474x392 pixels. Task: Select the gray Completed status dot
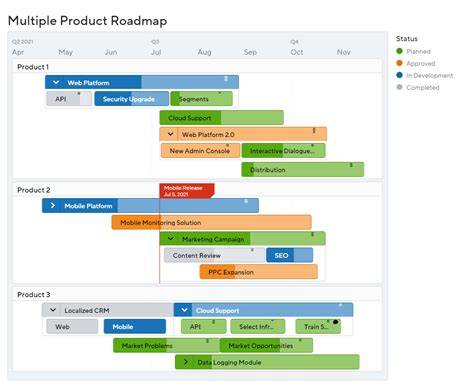(399, 87)
